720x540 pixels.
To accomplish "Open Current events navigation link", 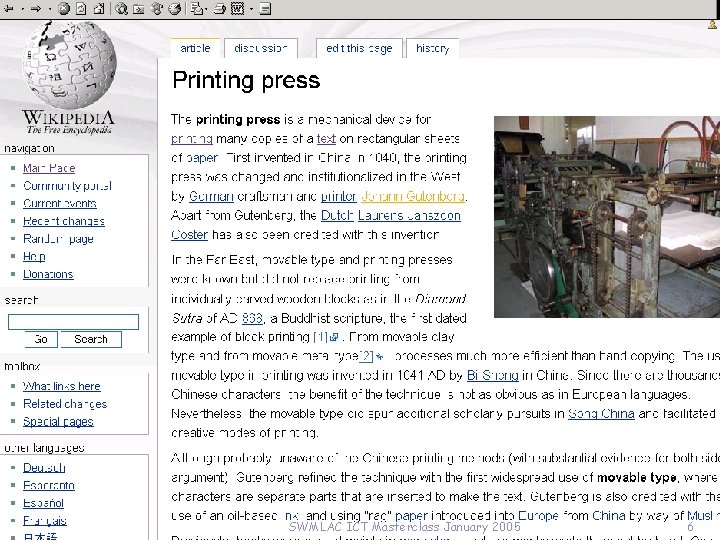I will point(60,203).
